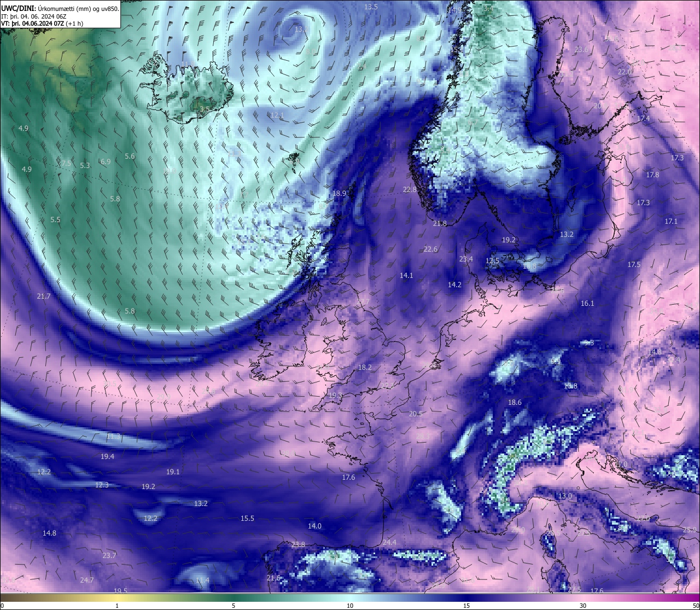Click the 21.6 value over Spain
The height and width of the screenshot is (610, 700).
tap(273, 578)
